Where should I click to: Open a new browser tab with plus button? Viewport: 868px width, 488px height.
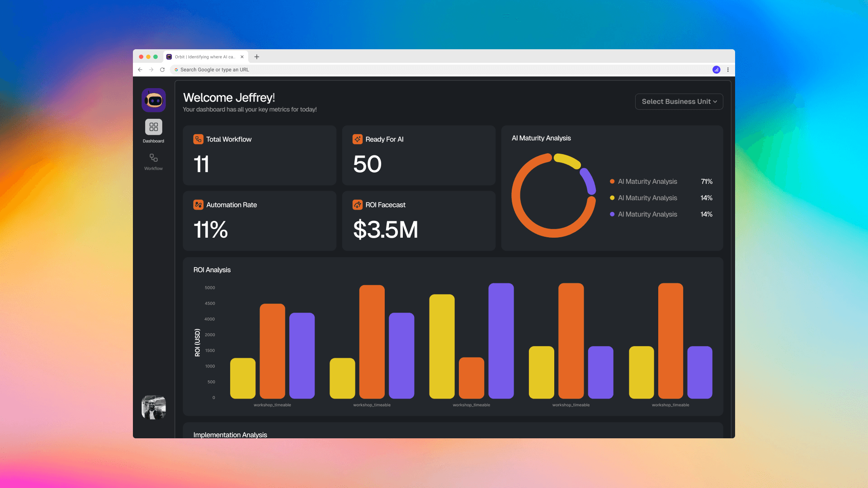click(x=257, y=57)
